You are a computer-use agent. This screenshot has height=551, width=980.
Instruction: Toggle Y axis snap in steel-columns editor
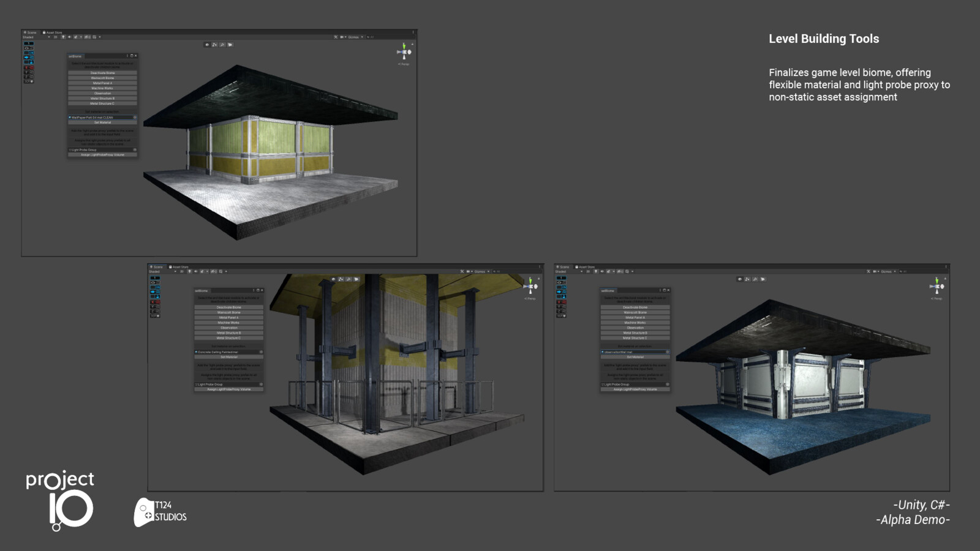click(x=156, y=307)
